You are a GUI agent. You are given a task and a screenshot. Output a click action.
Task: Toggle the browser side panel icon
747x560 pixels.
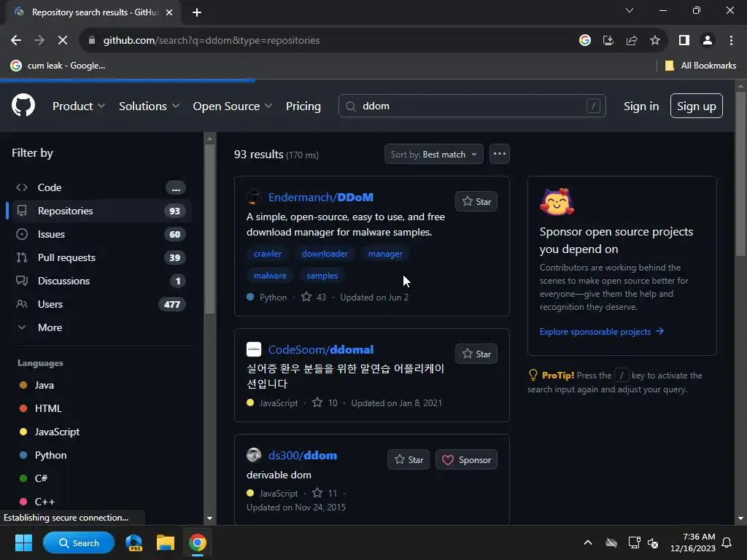[x=684, y=41]
